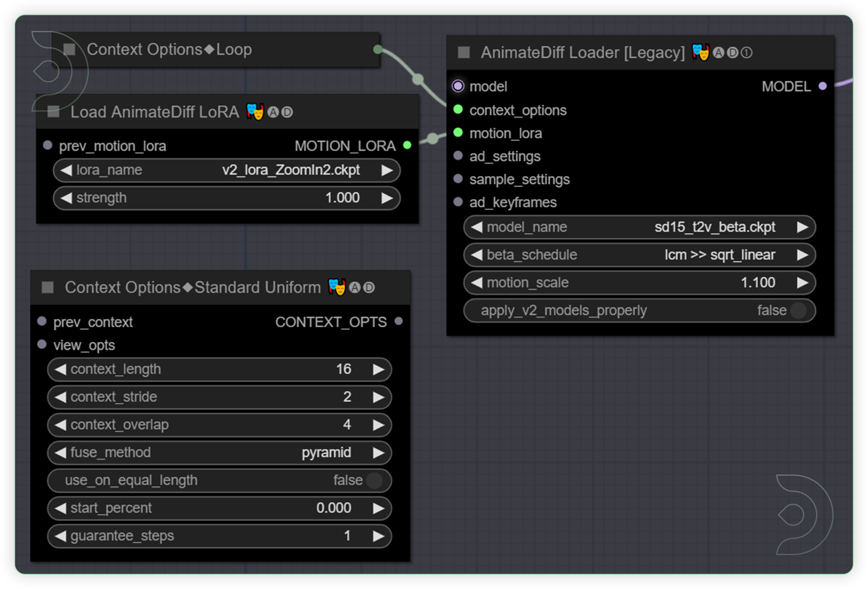
Task: Click the context_options input socket
Action: point(458,109)
